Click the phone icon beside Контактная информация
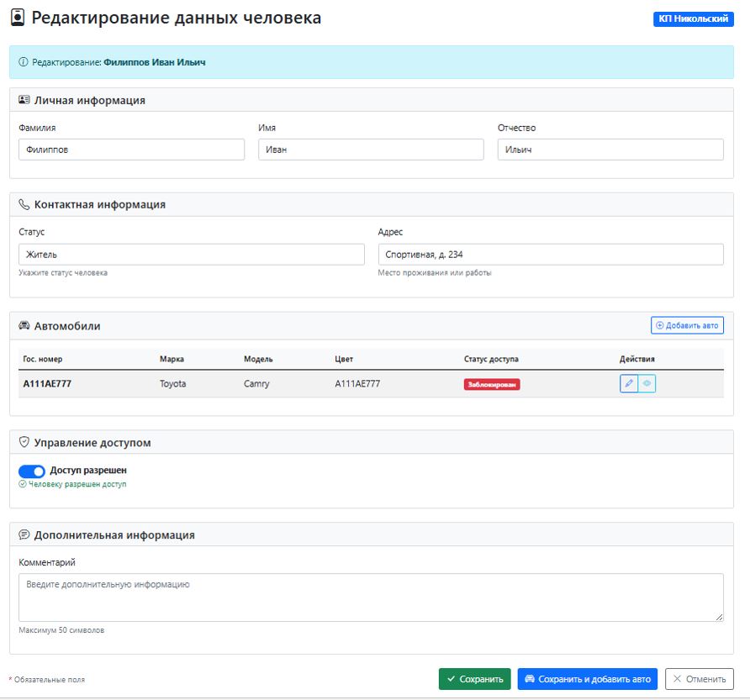The width and height of the screenshot is (750, 700). pyautogui.click(x=24, y=203)
